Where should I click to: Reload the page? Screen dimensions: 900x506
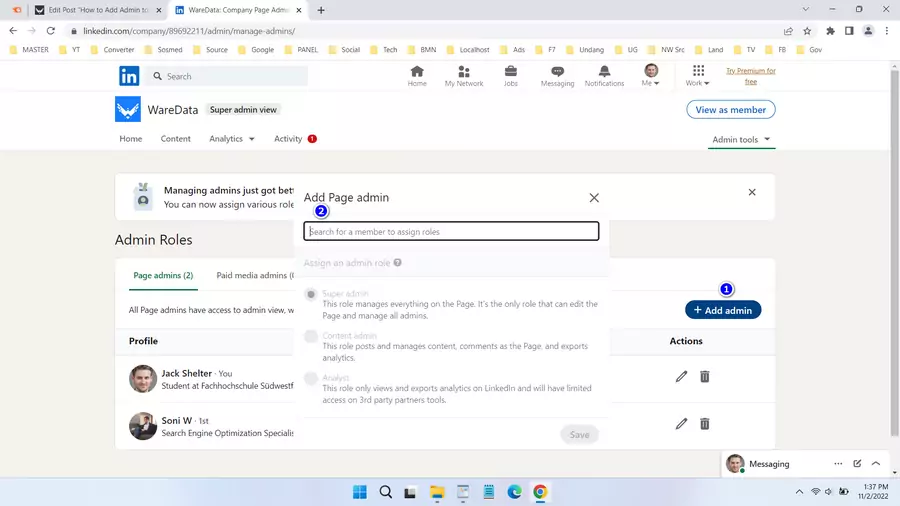(x=51, y=31)
